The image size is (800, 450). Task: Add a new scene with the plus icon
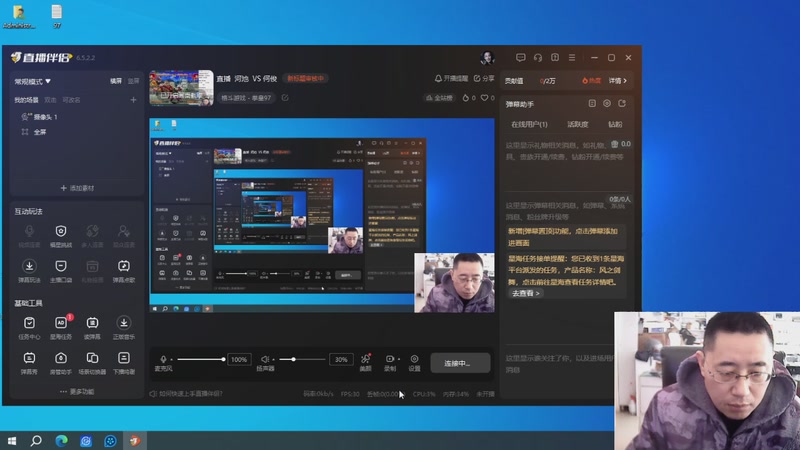point(133,100)
